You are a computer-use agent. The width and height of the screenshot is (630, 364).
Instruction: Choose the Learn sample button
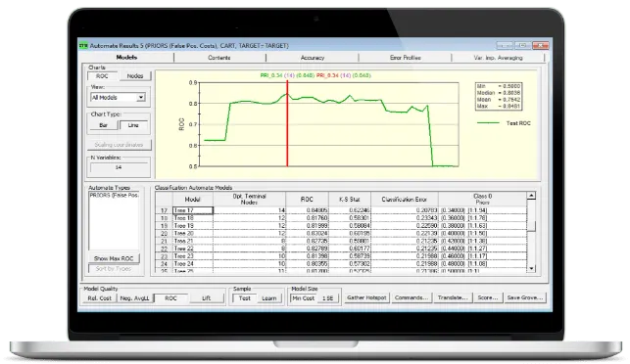click(x=268, y=298)
